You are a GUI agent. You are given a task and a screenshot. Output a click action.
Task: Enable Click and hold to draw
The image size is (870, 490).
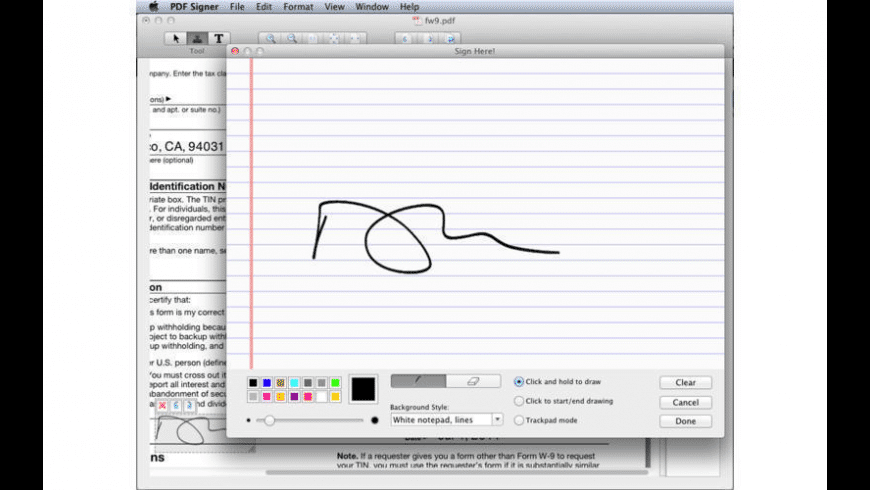tap(519, 382)
